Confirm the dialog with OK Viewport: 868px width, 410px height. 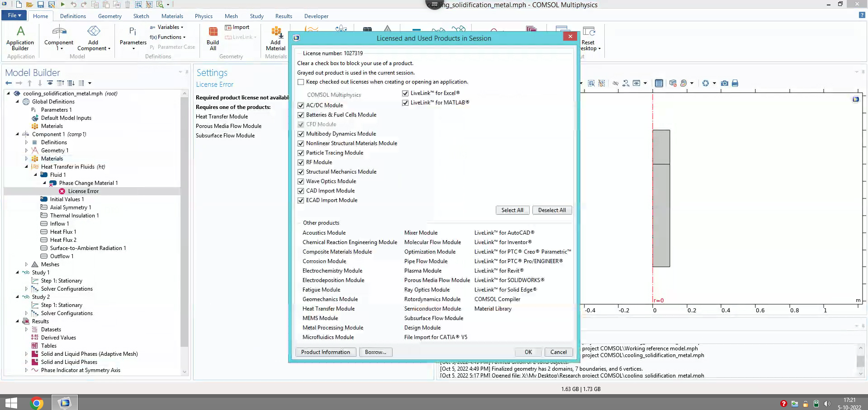[528, 352]
